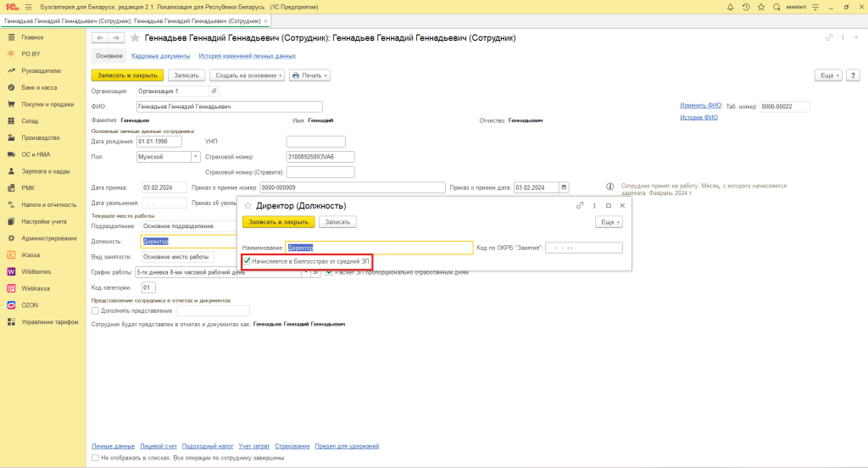Open calendar for Приказ о приеме дата
This screenshot has width=868, height=468.
tap(564, 187)
